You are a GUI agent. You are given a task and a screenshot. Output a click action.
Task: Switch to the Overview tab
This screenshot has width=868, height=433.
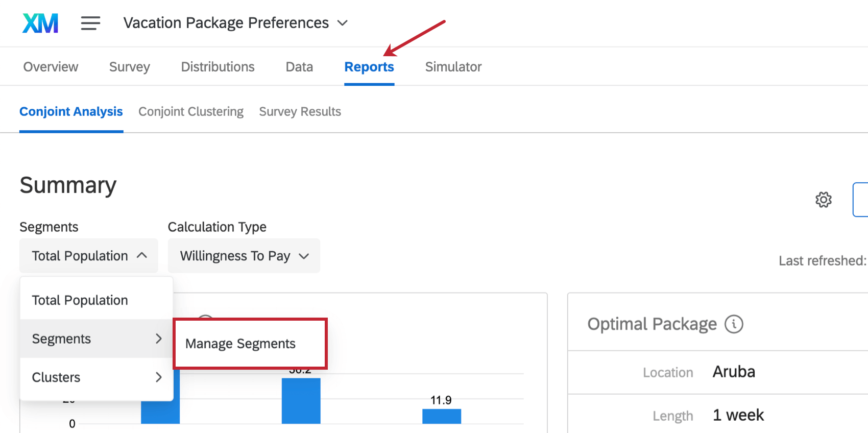tap(51, 67)
